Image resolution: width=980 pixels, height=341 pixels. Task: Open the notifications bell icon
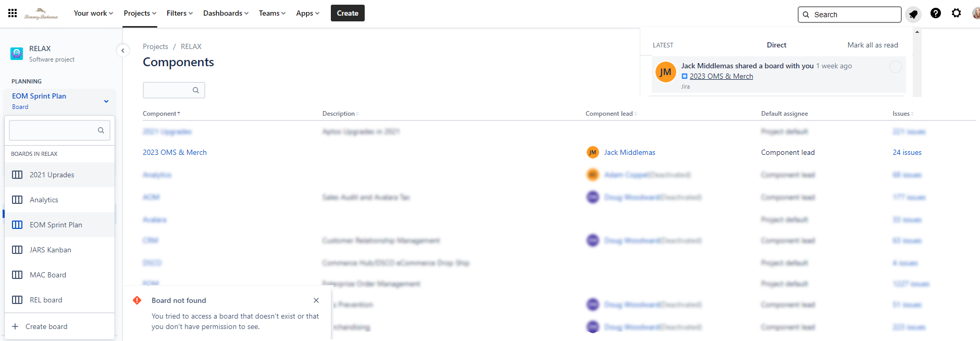(913, 14)
